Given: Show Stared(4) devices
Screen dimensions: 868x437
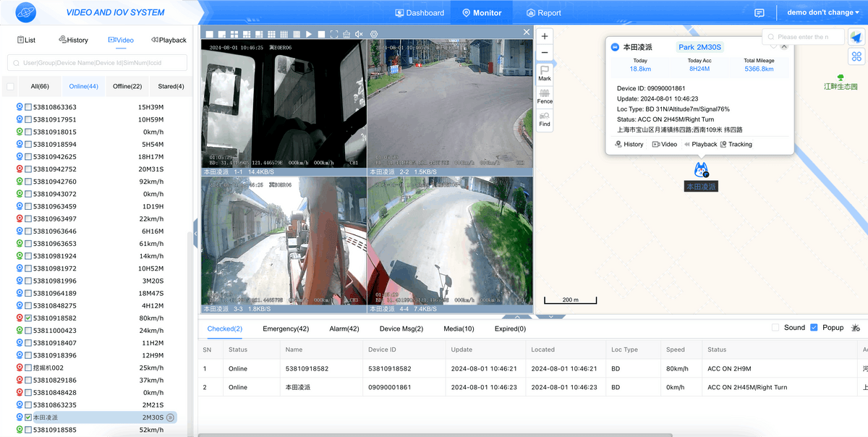Looking at the screenshot, I should (171, 86).
